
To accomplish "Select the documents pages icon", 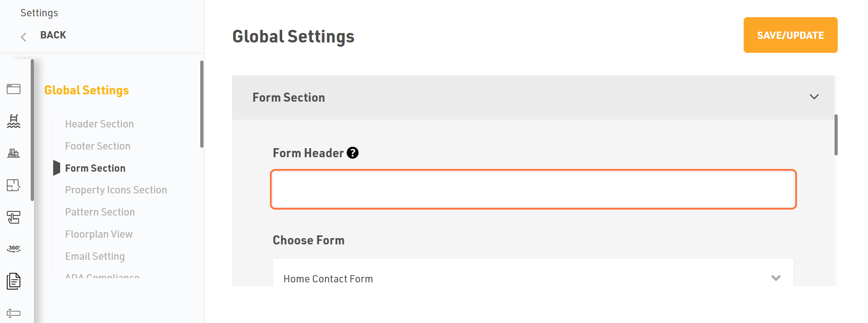I will (x=14, y=281).
